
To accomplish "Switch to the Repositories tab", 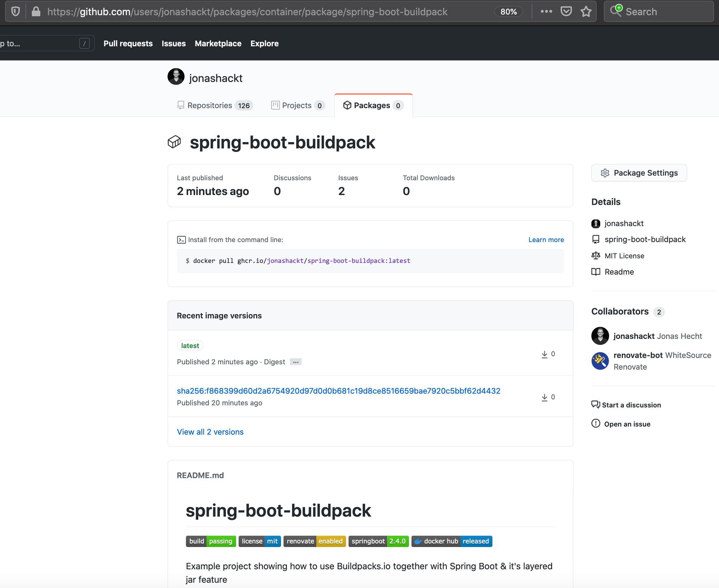I will [x=215, y=105].
